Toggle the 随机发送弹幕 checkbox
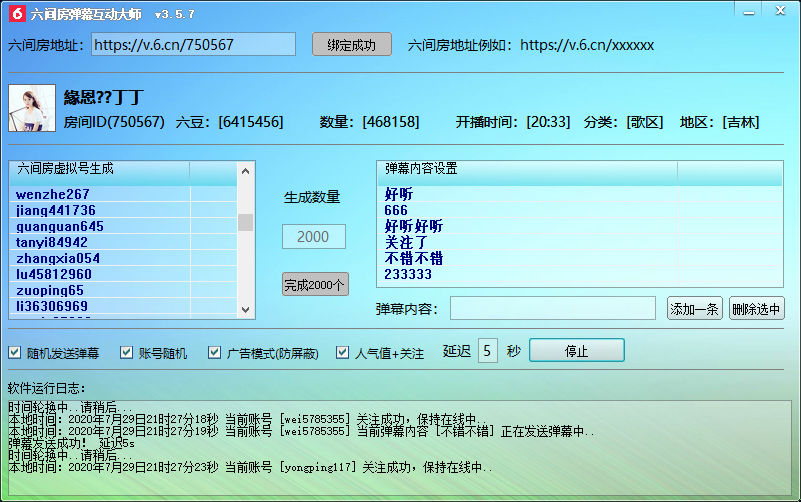Screen dimensions: 801x502 click(x=15, y=352)
